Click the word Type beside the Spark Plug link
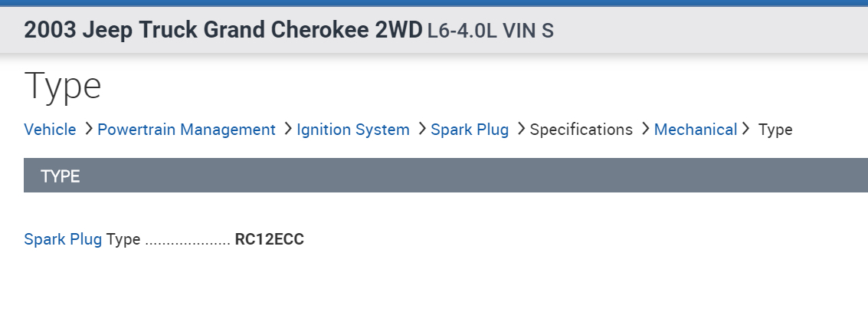The width and height of the screenshot is (868, 309). tap(123, 239)
